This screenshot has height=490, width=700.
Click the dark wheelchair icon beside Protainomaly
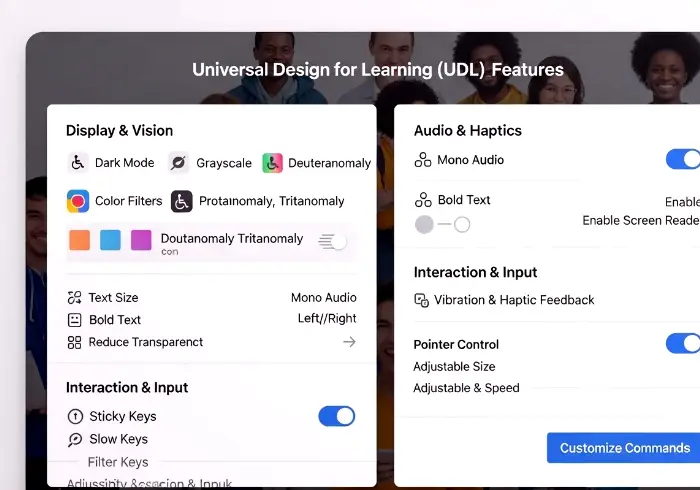(x=182, y=202)
